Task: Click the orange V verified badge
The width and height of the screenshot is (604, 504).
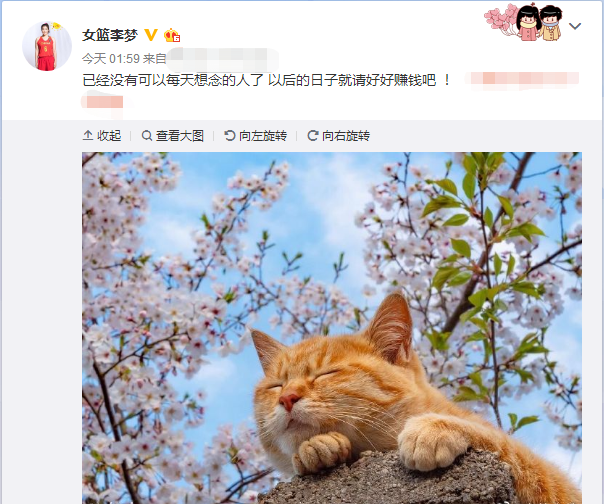Action: pos(151,35)
